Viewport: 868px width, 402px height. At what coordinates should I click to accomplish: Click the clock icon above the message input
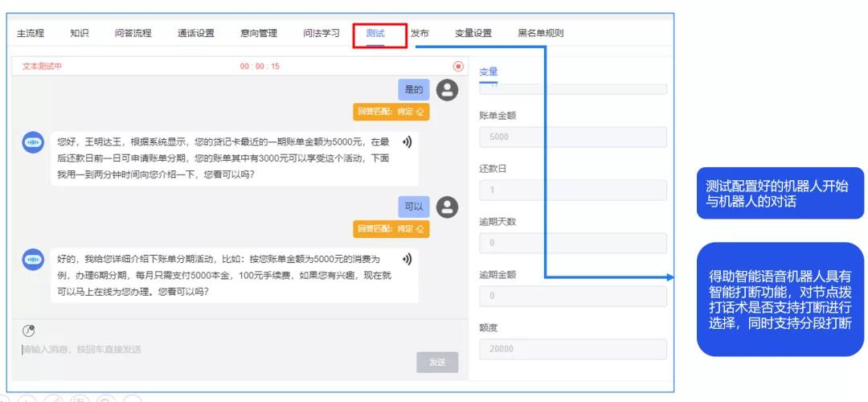pos(29,330)
